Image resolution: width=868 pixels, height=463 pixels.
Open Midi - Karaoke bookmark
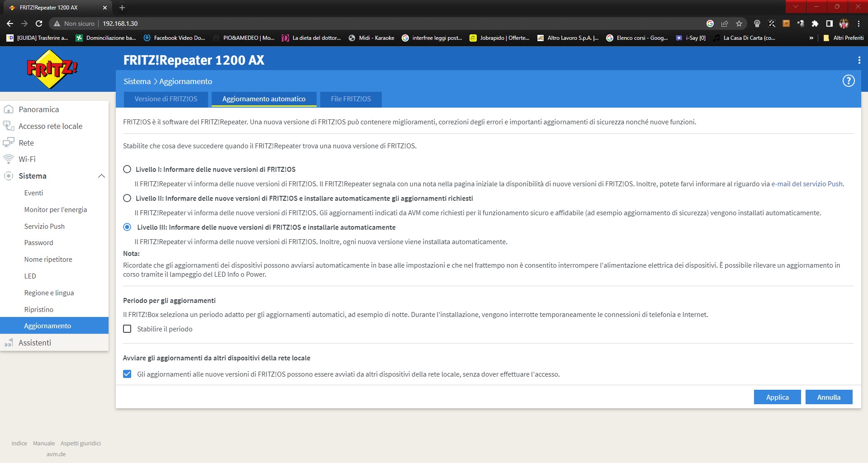pyautogui.click(x=371, y=38)
